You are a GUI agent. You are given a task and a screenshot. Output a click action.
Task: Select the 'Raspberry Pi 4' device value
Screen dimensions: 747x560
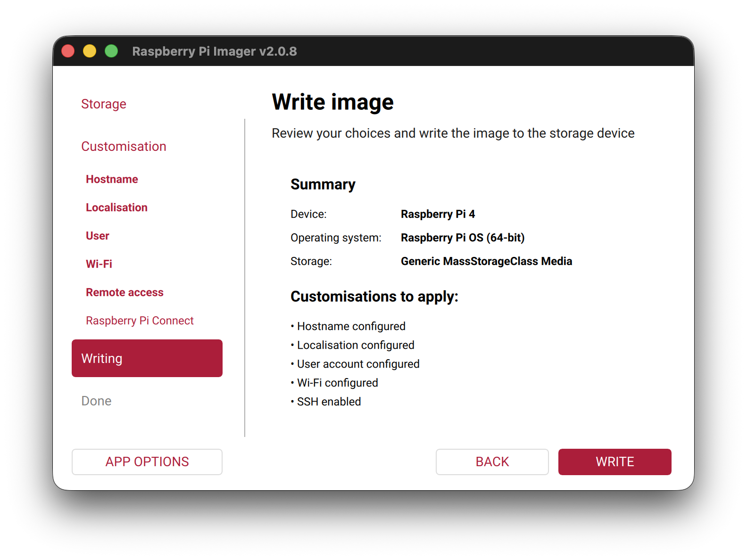coord(438,214)
